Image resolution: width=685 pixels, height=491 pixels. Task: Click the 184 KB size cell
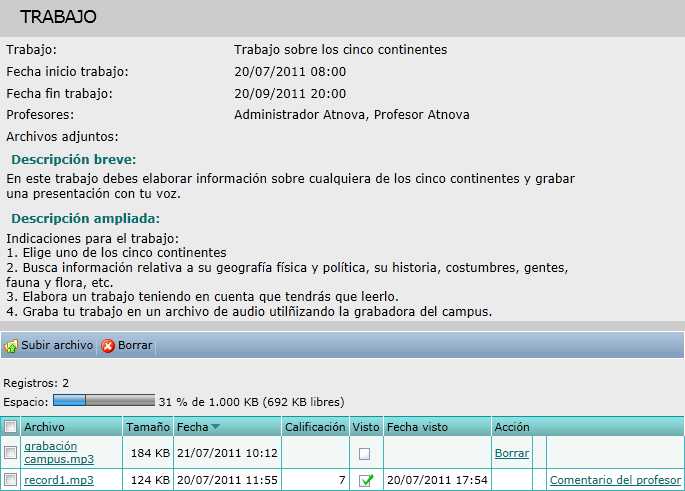pos(150,453)
